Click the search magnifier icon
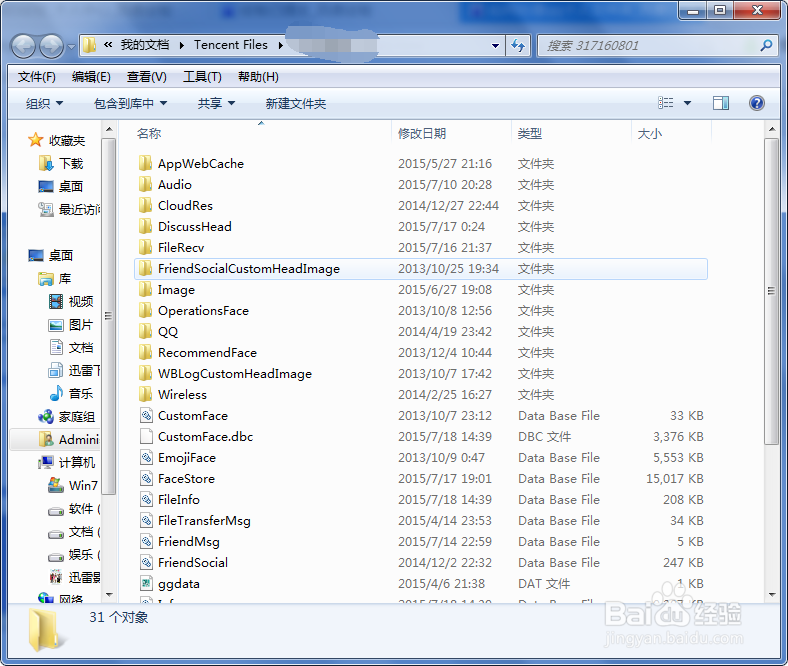This screenshot has height=666, width=788. click(766, 46)
